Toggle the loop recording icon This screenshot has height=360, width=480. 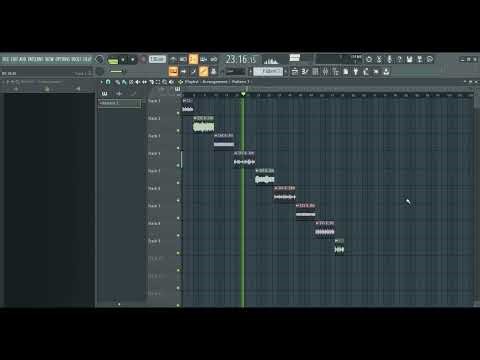pos(214,60)
